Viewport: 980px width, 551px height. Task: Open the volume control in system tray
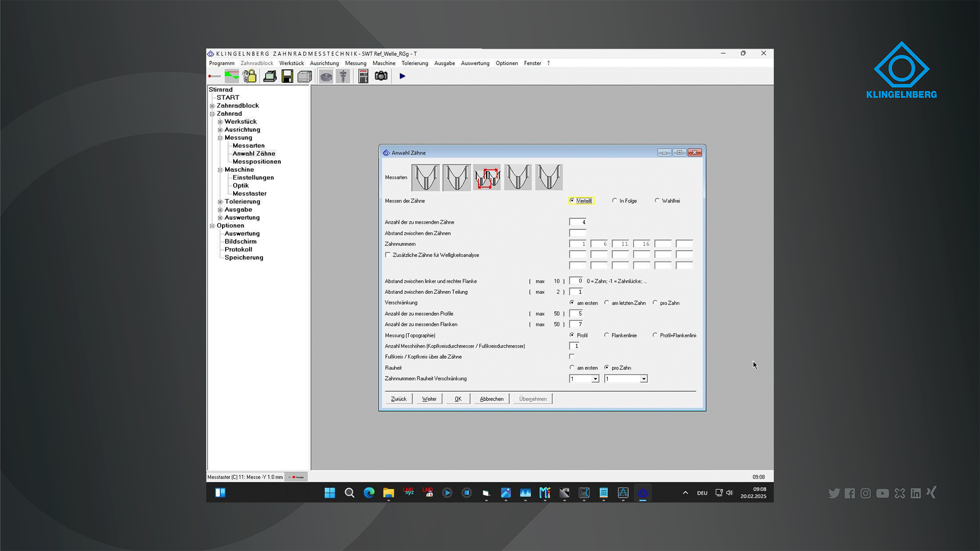(x=729, y=493)
